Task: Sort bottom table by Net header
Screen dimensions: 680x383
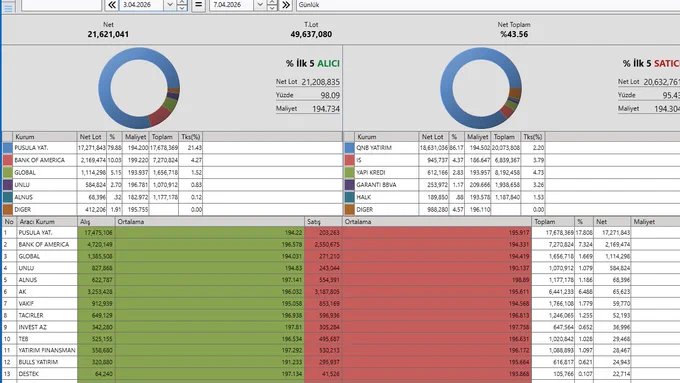Action: coord(611,222)
